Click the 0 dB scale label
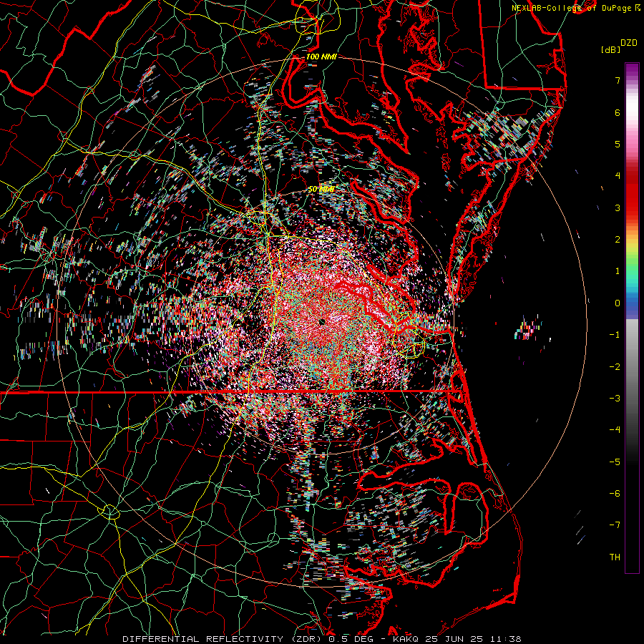The width and height of the screenshot is (644, 644). (x=618, y=303)
